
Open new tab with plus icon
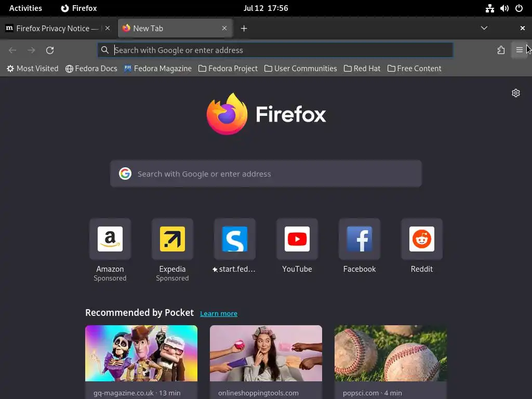pos(244,29)
